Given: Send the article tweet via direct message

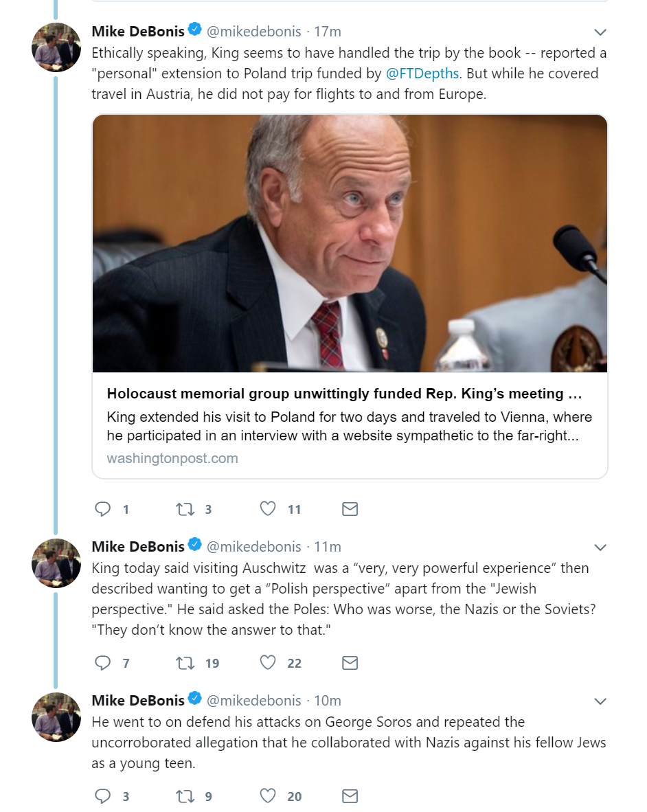Looking at the screenshot, I should click(350, 509).
